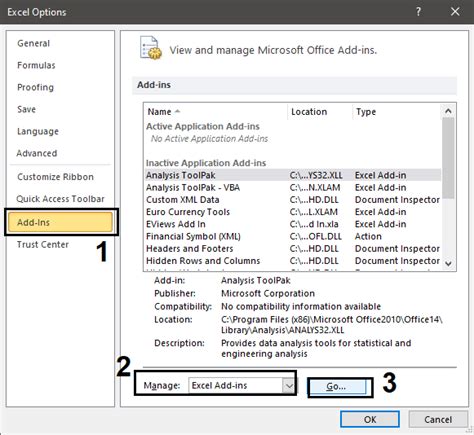474x435 pixels.
Task: Open Customize Ribbon settings
Action: (55, 177)
